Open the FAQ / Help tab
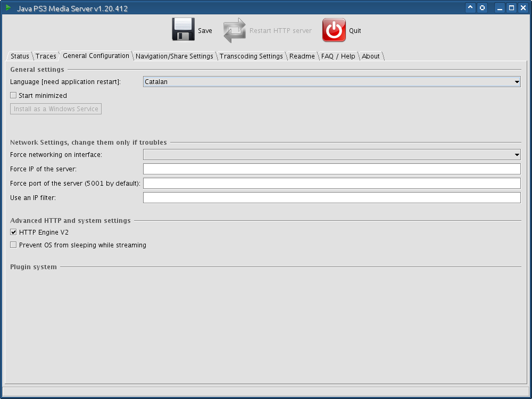This screenshot has height=399, width=532. (338, 56)
